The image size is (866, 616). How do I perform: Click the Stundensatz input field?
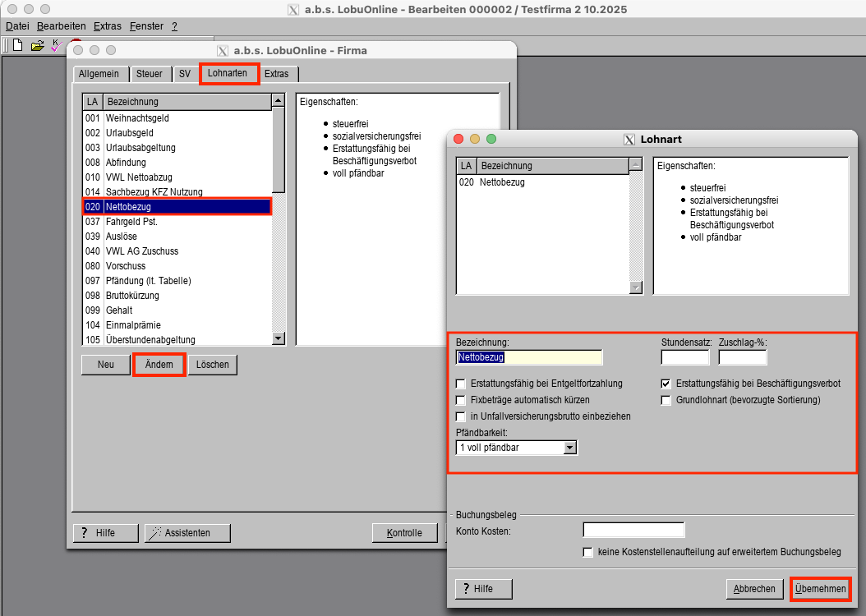[684, 357]
